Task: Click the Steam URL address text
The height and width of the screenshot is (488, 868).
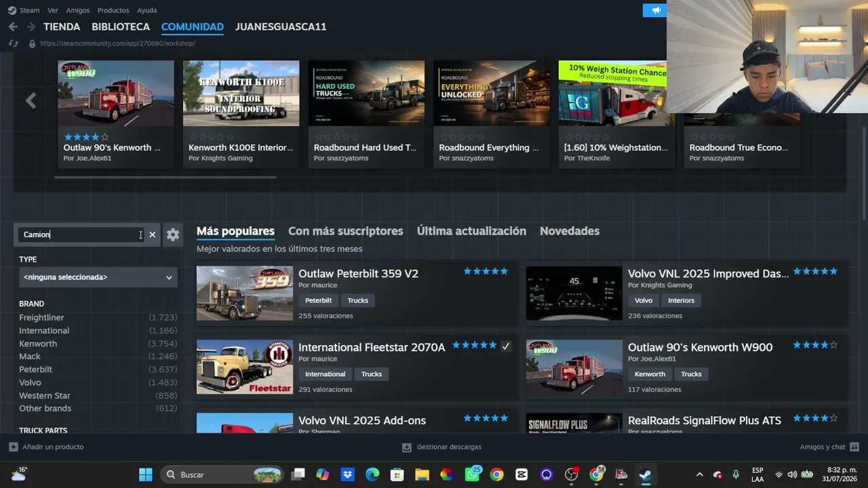Action: [x=117, y=43]
